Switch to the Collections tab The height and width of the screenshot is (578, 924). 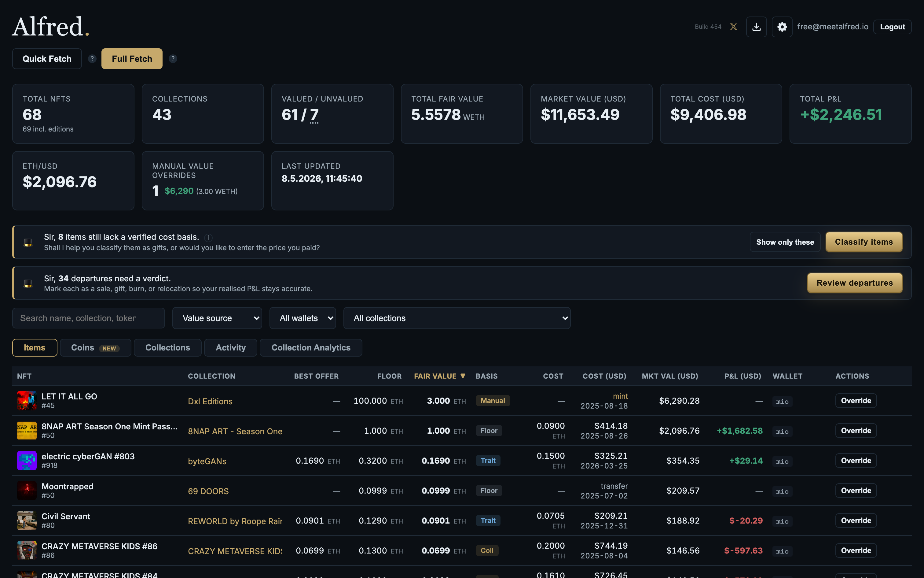pos(168,347)
